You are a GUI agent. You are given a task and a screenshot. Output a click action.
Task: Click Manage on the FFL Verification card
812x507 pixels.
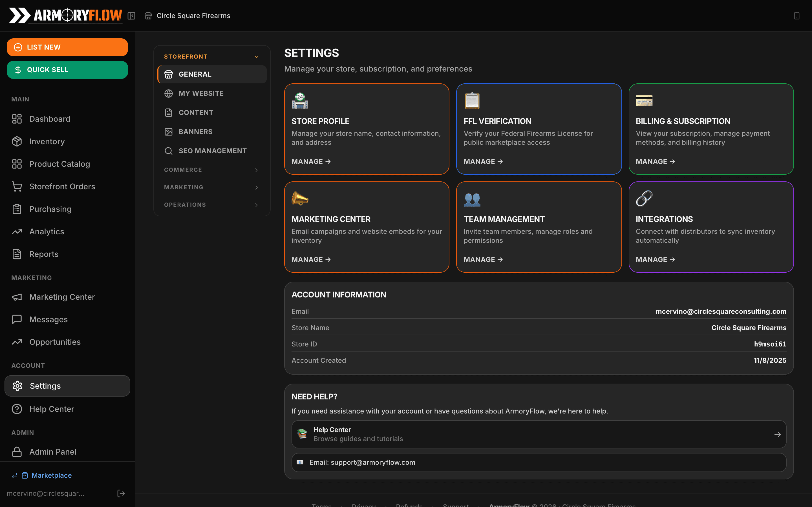pyautogui.click(x=483, y=161)
